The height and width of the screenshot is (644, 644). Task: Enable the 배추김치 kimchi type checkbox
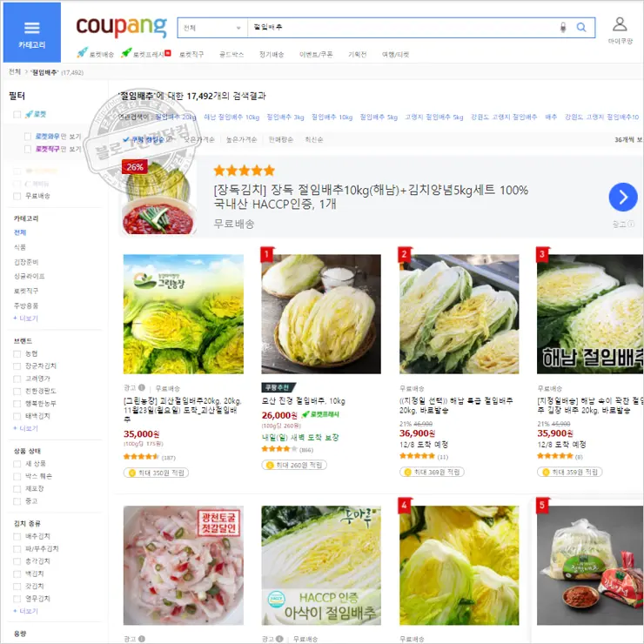point(17,536)
